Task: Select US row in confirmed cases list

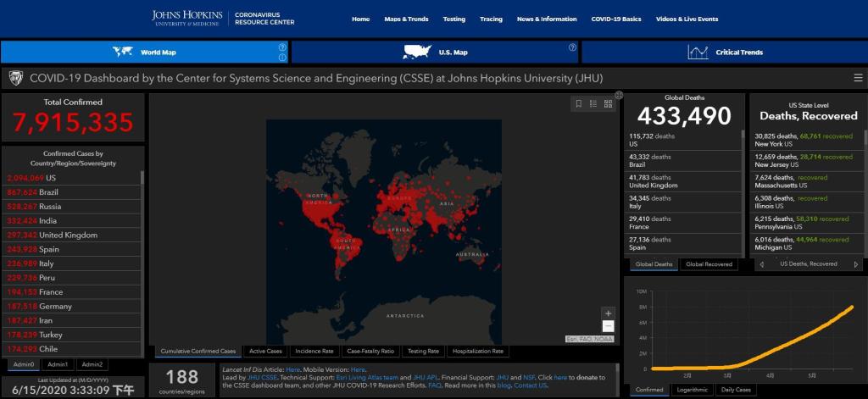Action: pos(73,178)
